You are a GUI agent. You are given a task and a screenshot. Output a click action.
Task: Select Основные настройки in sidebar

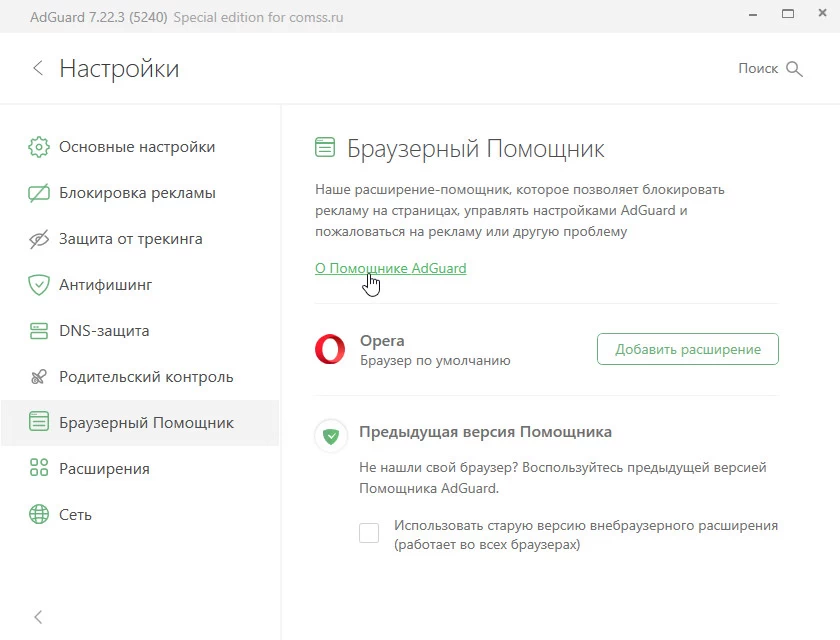137,147
